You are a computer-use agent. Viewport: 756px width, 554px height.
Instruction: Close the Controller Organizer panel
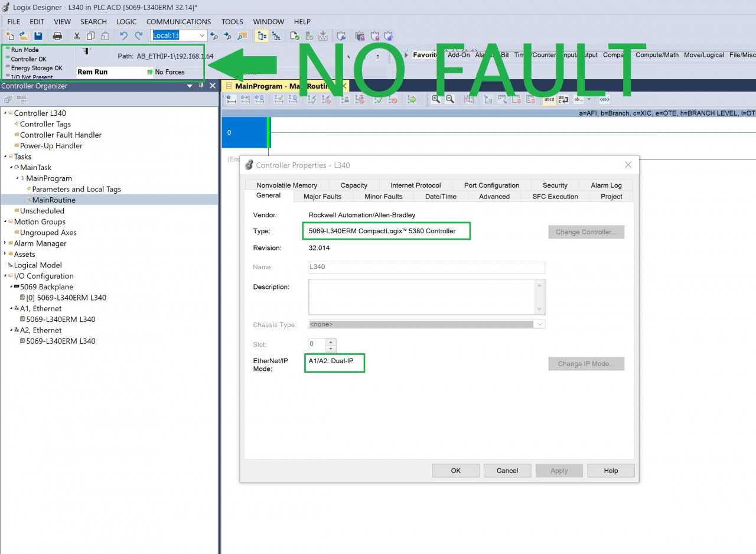coord(213,86)
